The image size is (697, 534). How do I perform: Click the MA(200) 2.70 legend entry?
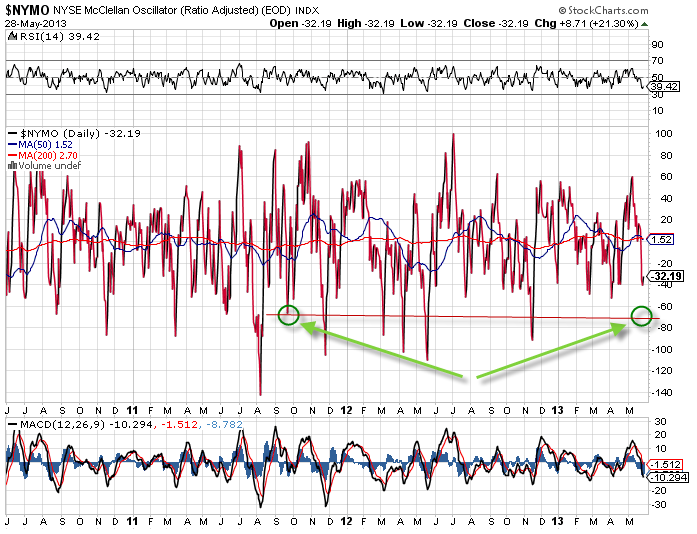[x=48, y=155]
